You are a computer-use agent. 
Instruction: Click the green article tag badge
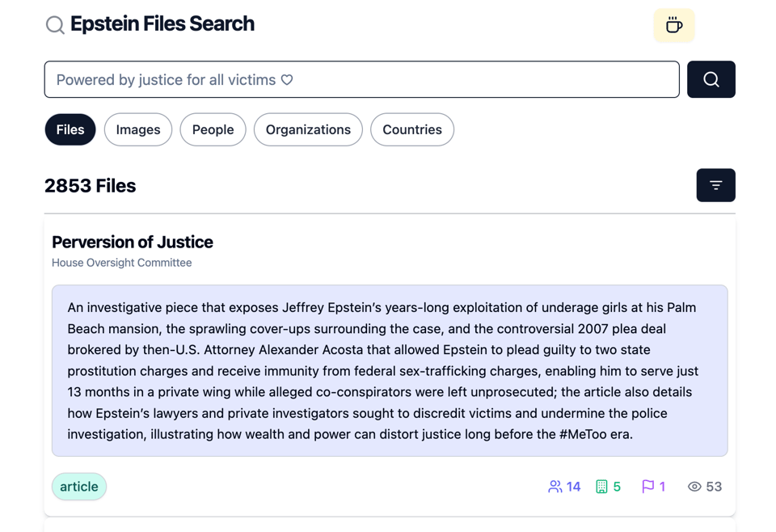(x=79, y=487)
